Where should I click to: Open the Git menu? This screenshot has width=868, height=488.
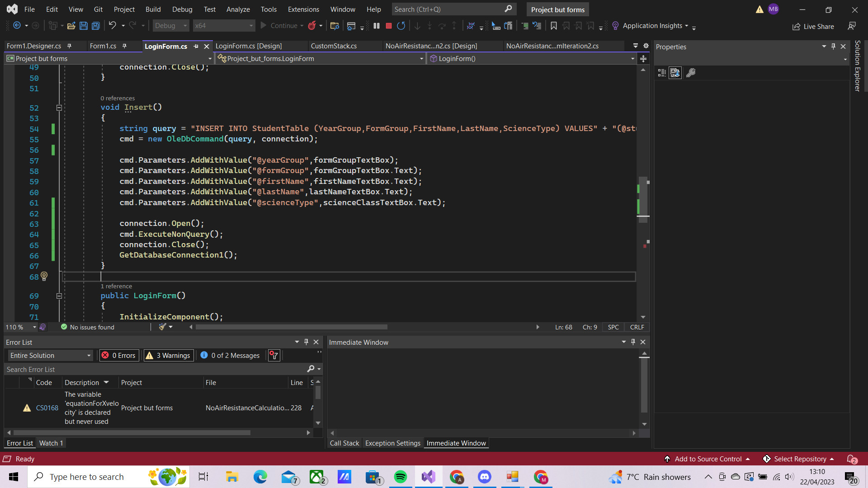point(98,9)
